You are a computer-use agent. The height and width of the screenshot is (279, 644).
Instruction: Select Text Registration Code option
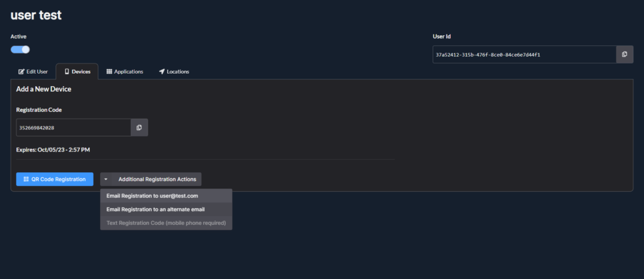[x=166, y=223]
